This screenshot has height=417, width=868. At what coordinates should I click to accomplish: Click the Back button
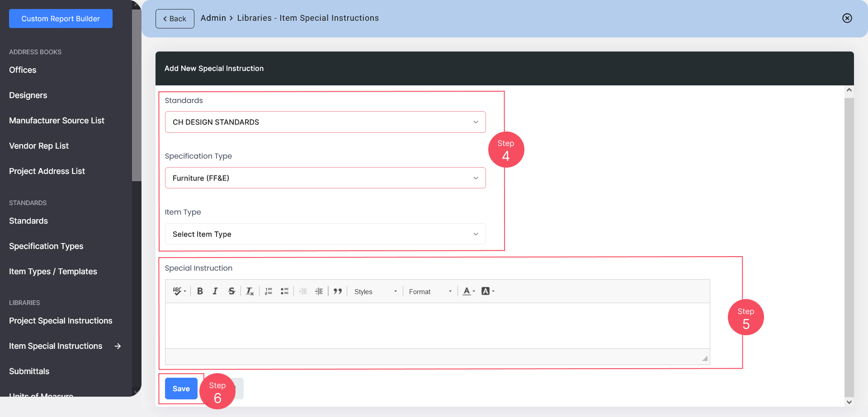click(175, 19)
